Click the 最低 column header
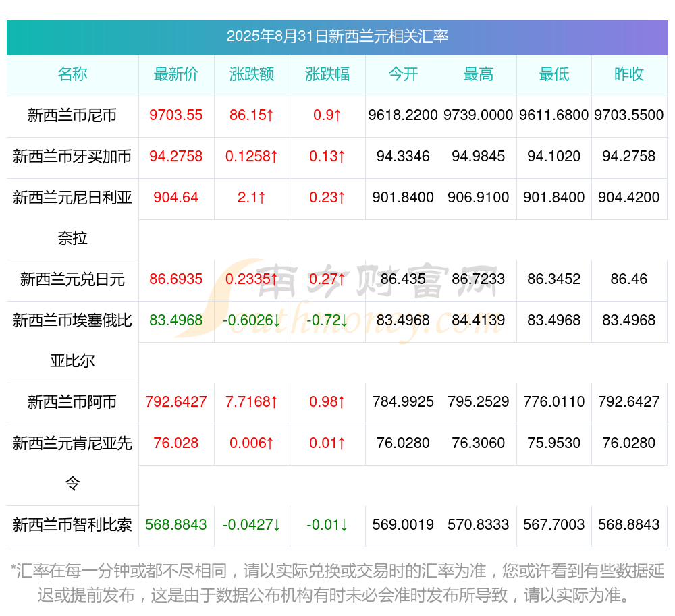Viewport: 675px width, 616px height. click(x=554, y=74)
